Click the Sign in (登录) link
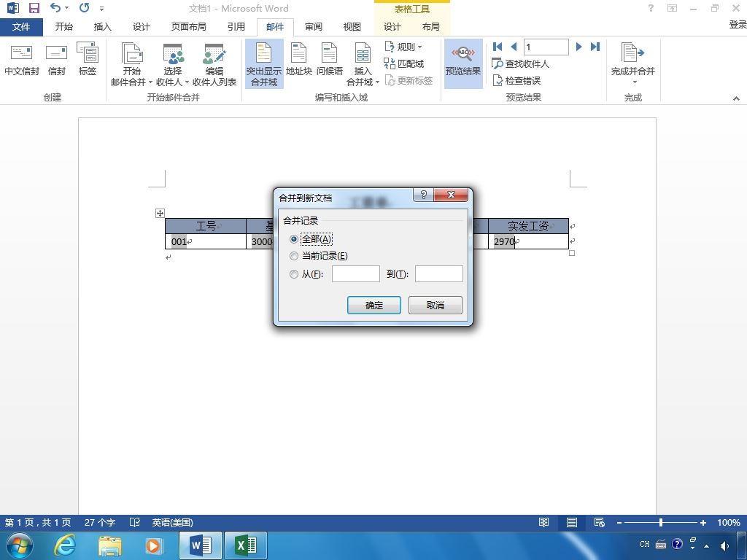Viewport: 747px width, 560px height. point(738,25)
